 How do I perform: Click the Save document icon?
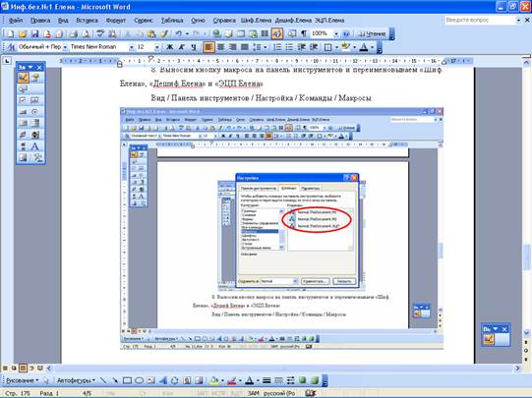[x=35, y=33]
